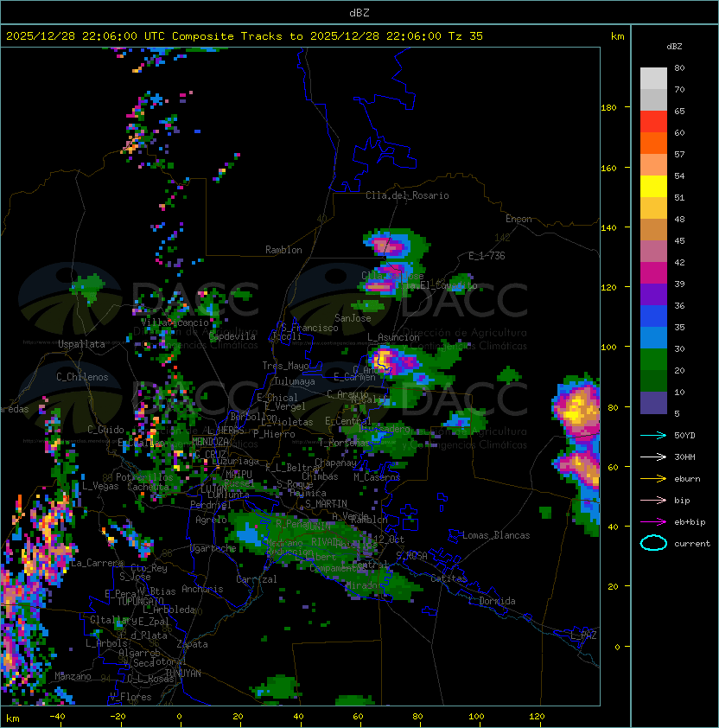Click the 'Carrizal' map label
This screenshot has height=728, width=719.
257,579
